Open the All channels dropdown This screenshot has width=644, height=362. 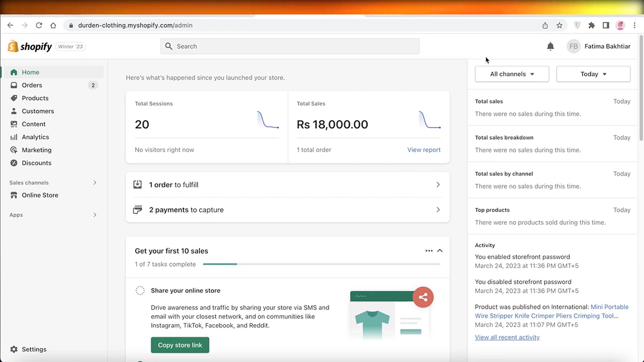pos(512,74)
